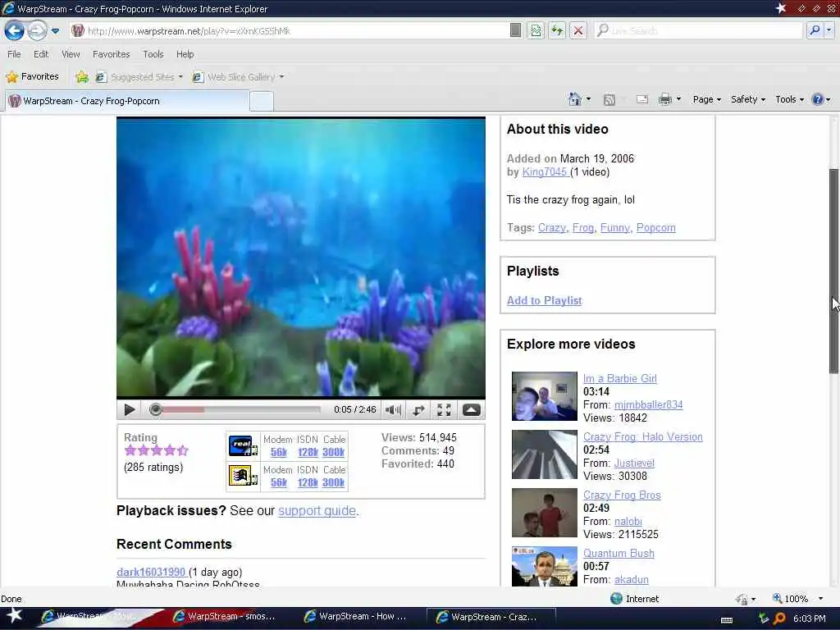Click the Home icon in command bar
The width and height of the screenshot is (840, 630).
click(x=575, y=99)
